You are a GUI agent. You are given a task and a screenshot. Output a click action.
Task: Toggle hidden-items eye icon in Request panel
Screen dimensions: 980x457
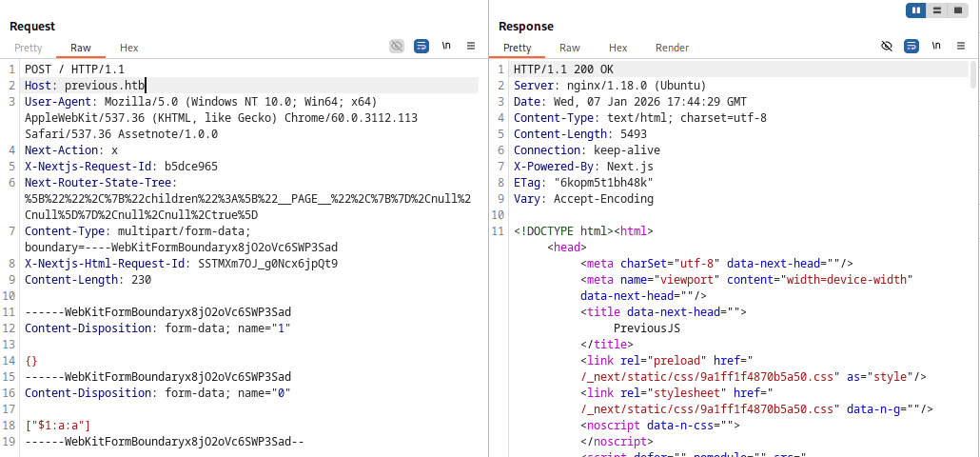point(397,46)
